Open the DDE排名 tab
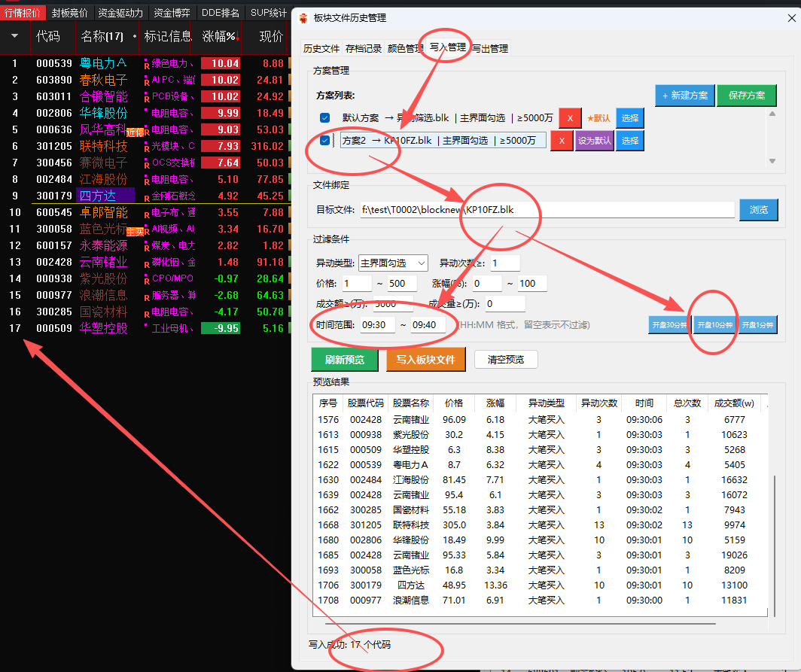 (x=220, y=13)
